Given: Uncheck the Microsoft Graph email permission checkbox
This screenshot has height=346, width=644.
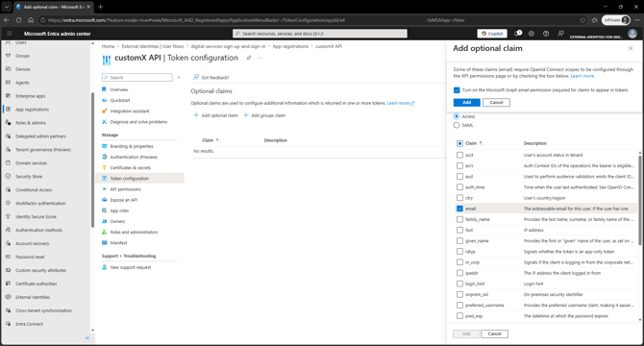Looking at the screenshot, I should pyautogui.click(x=457, y=90).
